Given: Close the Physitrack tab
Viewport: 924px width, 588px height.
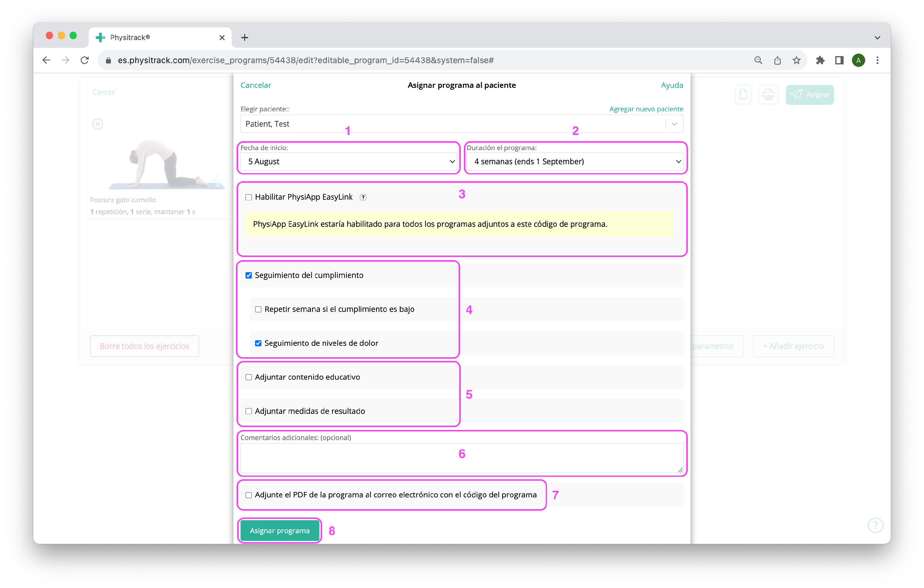Looking at the screenshot, I should pos(222,38).
